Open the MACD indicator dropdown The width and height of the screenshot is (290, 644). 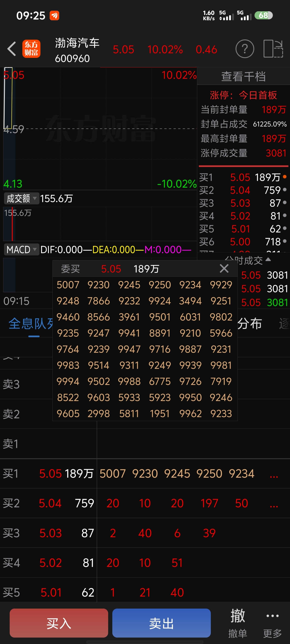(x=21, y=250)
